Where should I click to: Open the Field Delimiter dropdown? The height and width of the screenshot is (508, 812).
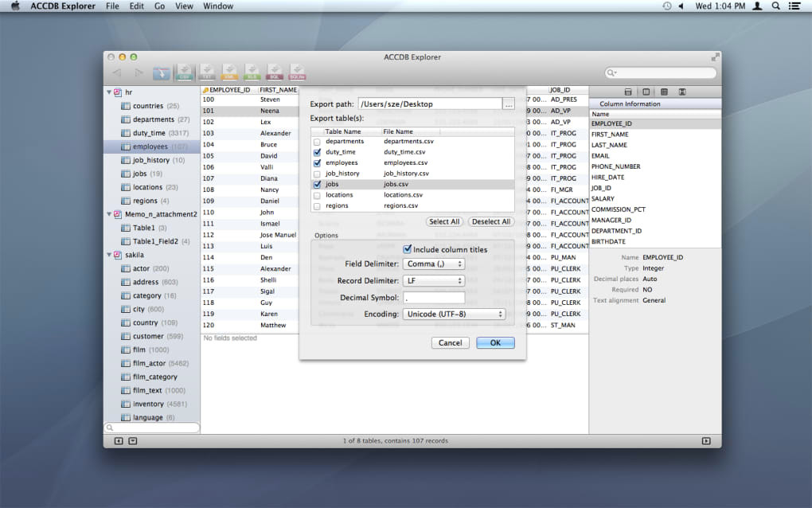pos(433,264)
